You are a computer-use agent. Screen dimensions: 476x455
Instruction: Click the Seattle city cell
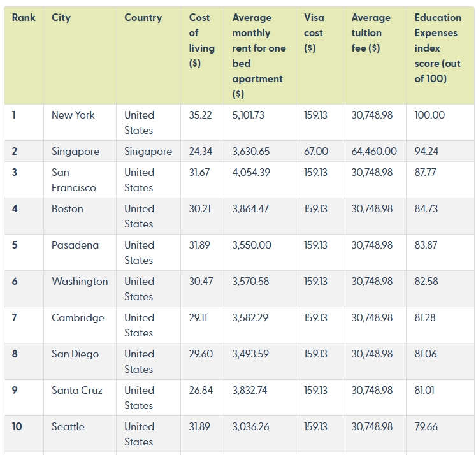tap(68, 427)
